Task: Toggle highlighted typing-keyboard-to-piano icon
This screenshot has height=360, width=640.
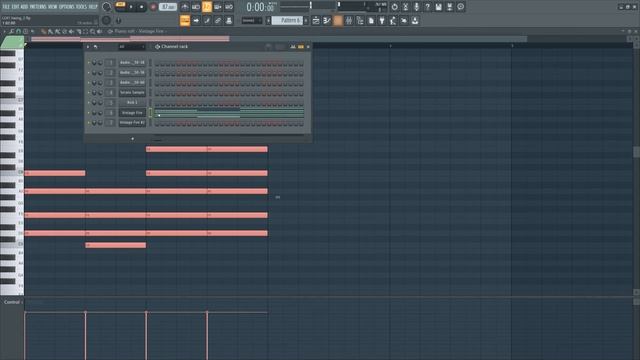Action: [x=185, y=20]
